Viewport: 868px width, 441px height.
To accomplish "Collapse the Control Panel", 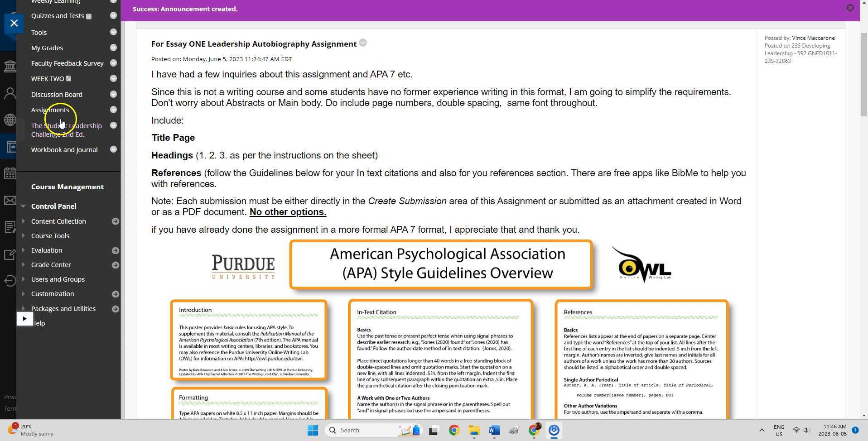I will click(23, 206).
